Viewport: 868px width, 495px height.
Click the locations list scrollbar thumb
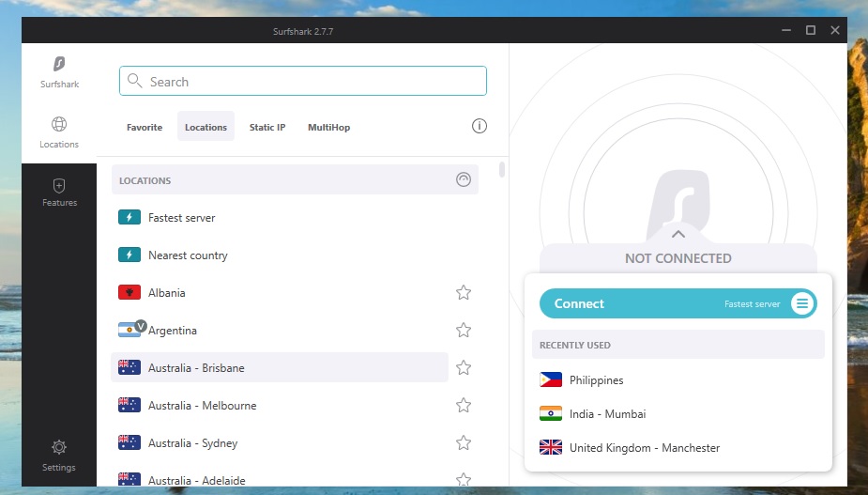click(502, 170)
